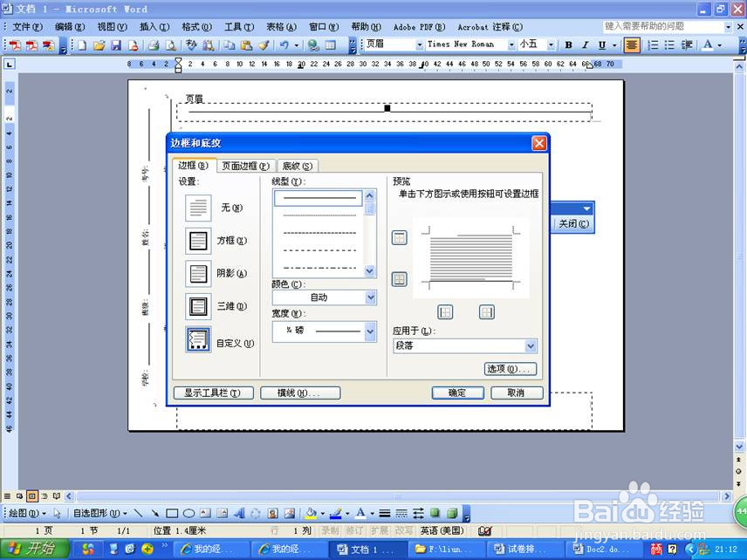
Task: Click the Save diskette icon
Action: click(116, 45)
